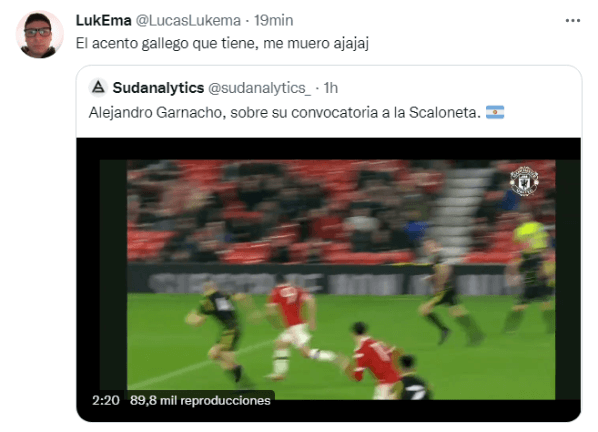This screenshot has height=432, width=598.
Task: Open the Sudanalytics account name
Action: (158, 88)
